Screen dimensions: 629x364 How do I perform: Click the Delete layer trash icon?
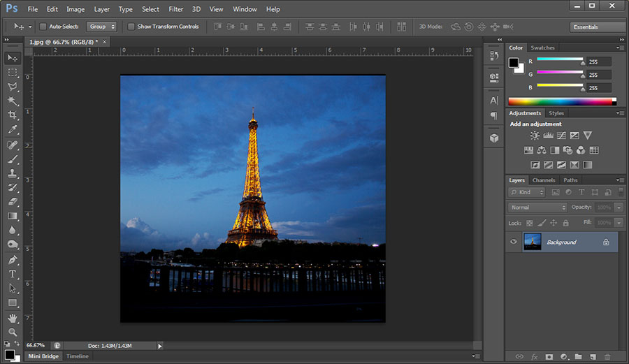point(607,356)
